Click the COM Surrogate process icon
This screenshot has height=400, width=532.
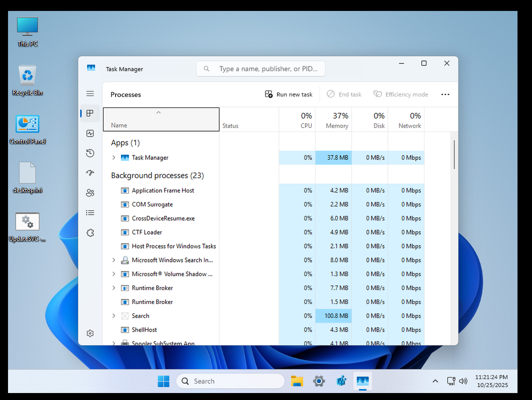tap(125, 204)
